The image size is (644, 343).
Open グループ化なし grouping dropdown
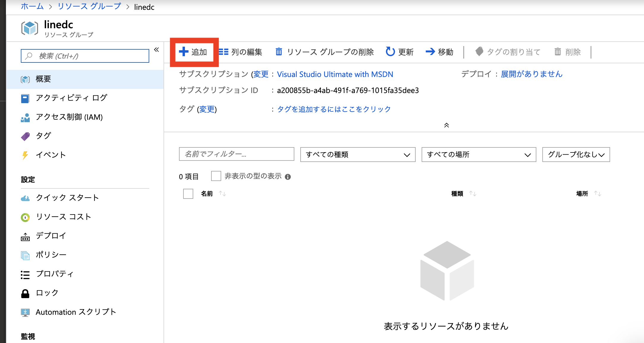coord(576,155)
